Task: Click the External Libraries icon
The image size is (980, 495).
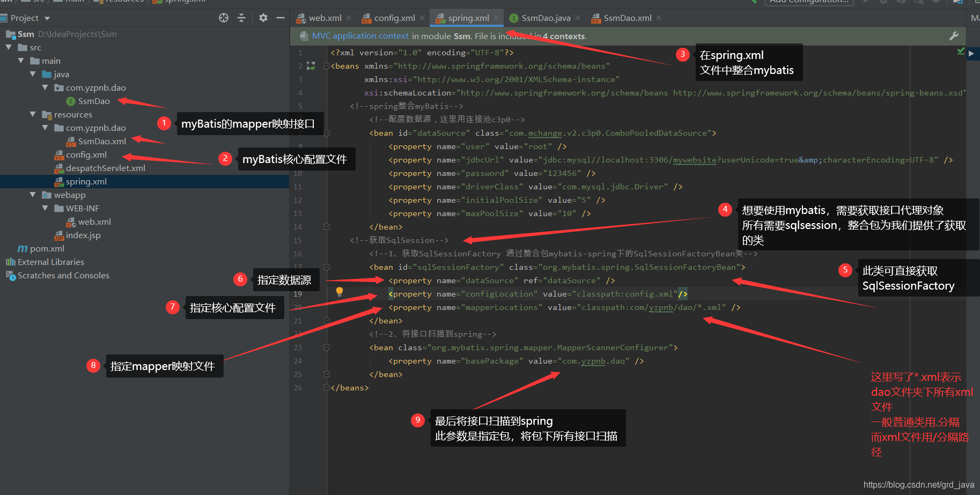Action: (x=10, y=262)
